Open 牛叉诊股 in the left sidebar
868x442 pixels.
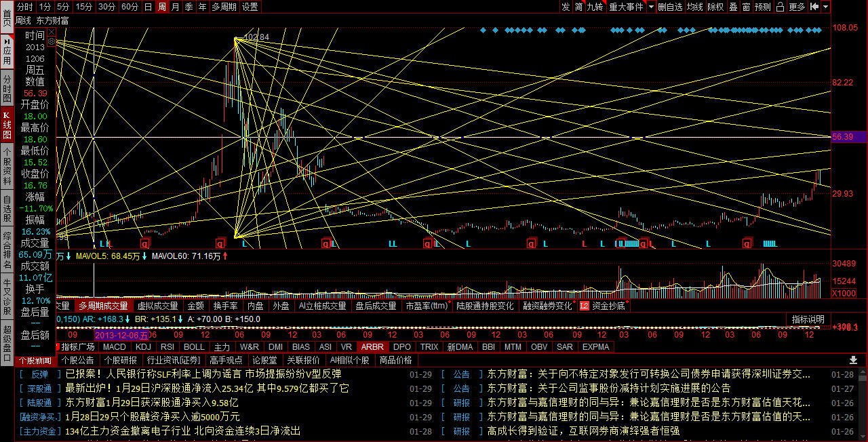[7, 296]
